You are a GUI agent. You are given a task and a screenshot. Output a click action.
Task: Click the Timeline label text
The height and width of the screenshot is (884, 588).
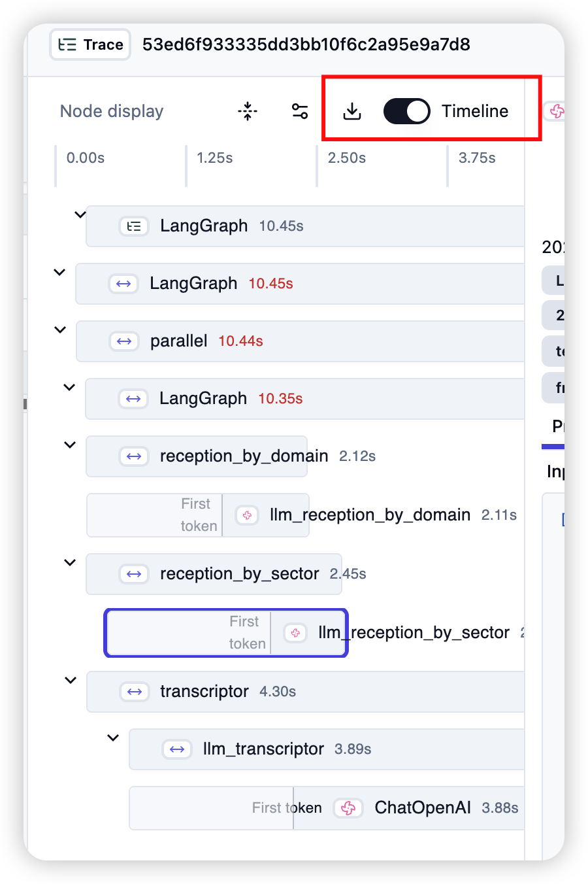475,111
